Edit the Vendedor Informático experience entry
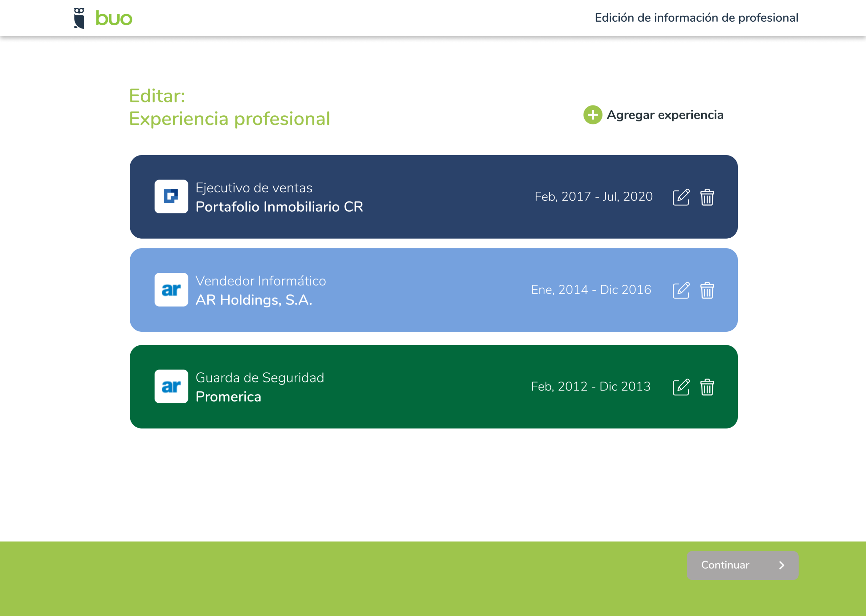Screen dimensions: 866x616 [681, 290]
